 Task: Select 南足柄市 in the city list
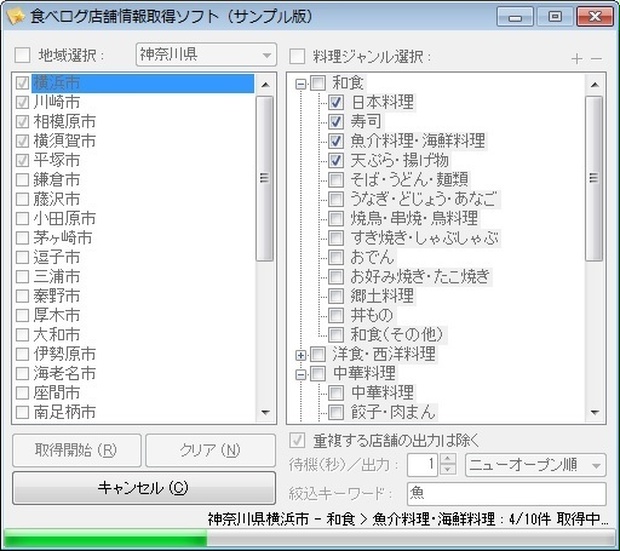click(x=64, y=412)
